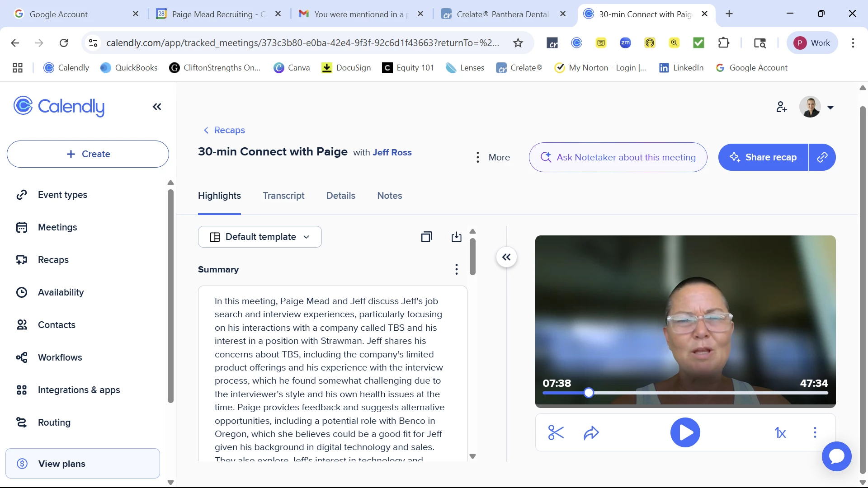The image size is (868, 488).
Task: Click the Share recap button
Action: pyautogui.click(x=763, y=157)
